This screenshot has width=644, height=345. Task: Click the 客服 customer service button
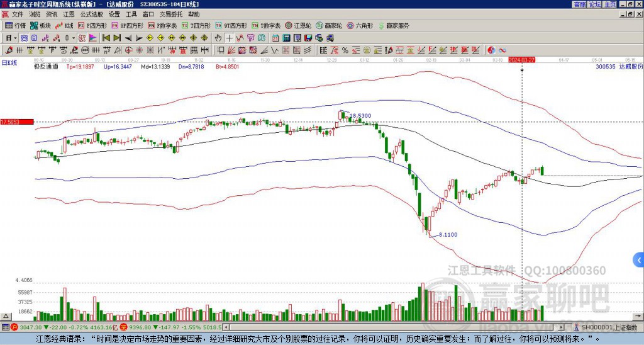(x=579, y=4)
